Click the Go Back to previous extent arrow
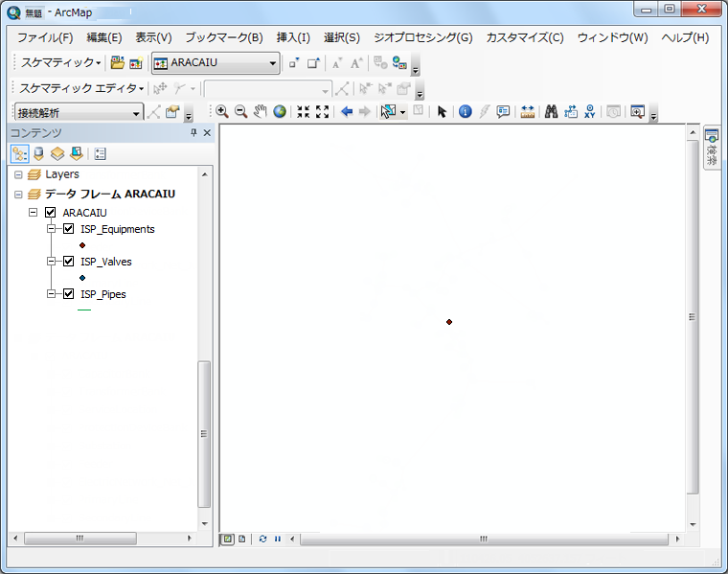This screenshot has height=574, width=728. click(347, 111)
